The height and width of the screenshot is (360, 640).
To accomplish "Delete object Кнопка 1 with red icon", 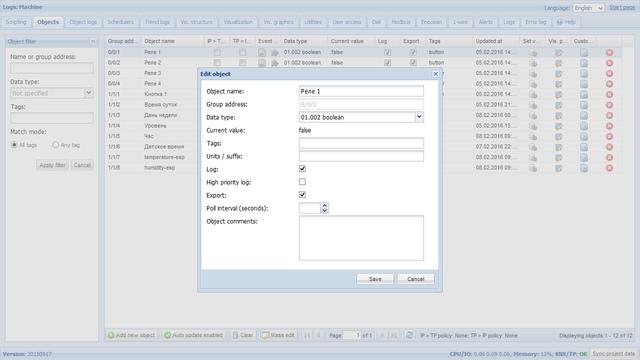I will click(x=609, y=94).
